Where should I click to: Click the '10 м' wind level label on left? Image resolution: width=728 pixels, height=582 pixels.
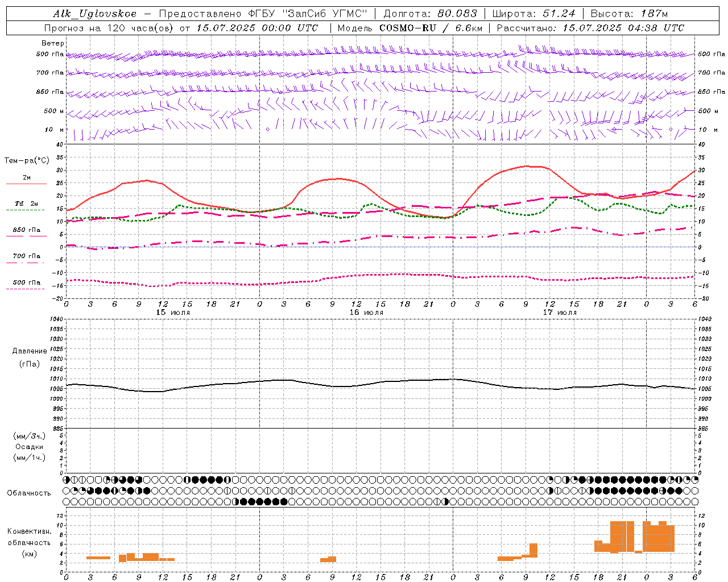pos(55,130)
